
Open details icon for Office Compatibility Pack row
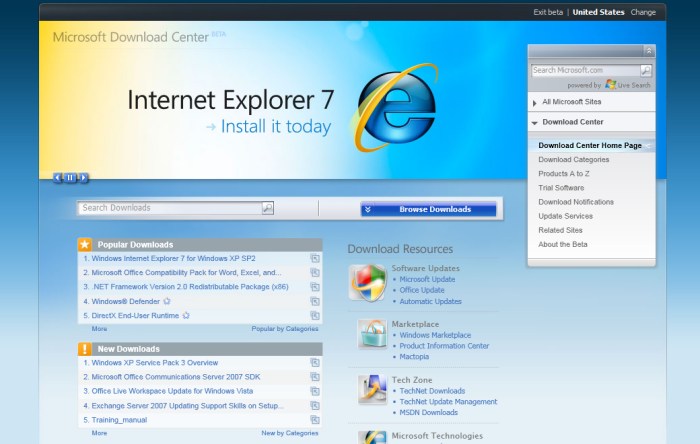pos(315,273)
